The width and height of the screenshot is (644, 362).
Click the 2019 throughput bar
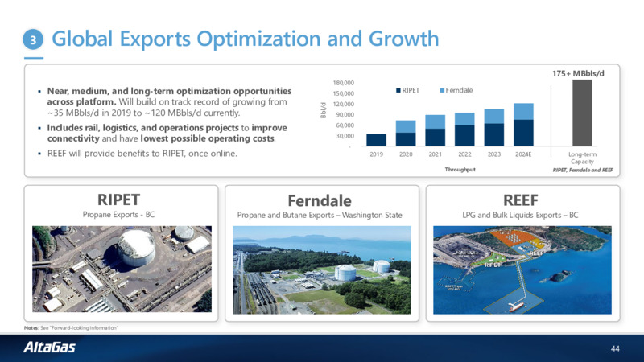click(x=376, y=140)
